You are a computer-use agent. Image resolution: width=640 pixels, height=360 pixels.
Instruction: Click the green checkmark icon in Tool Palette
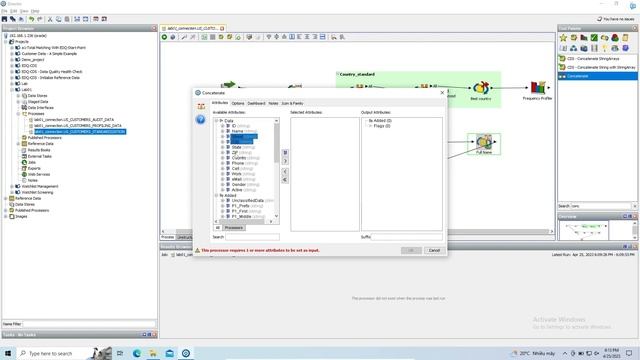click(x=594, y=38)
